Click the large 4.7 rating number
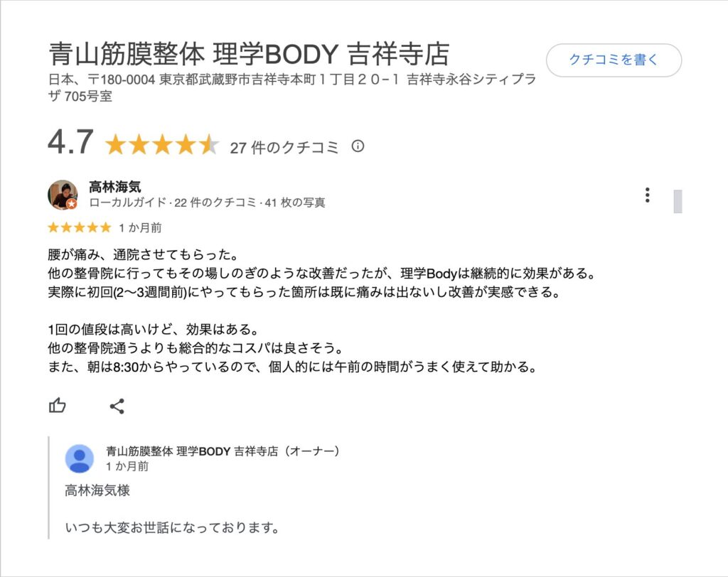The width and height of the screenshot is (728, 577). click(70, 142)
